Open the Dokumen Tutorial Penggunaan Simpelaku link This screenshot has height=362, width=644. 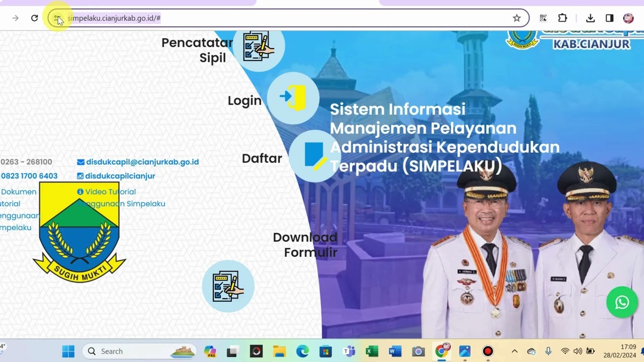(x=19, y=210)
